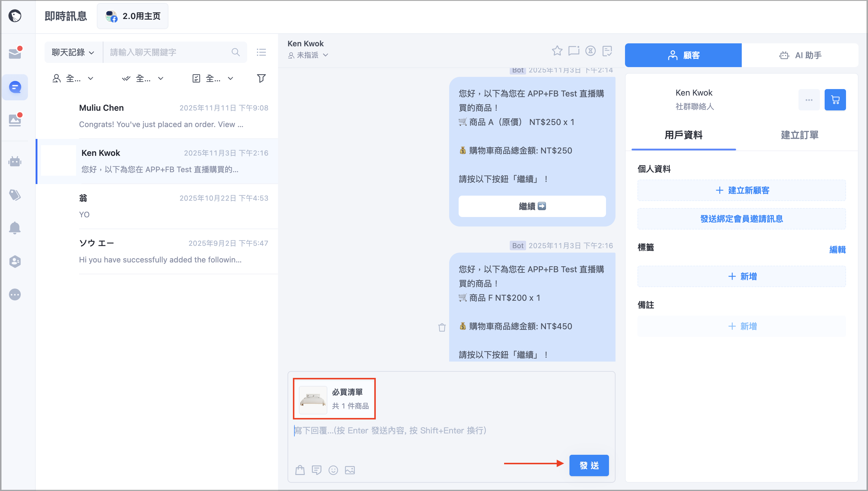868x491 pixels.
Task: Open the Ken Kwok conversation in list
Action: tap(157, 161)
